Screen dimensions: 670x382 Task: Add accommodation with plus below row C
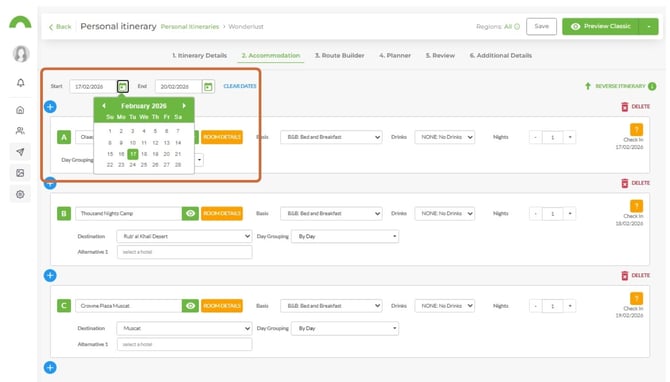50,367
